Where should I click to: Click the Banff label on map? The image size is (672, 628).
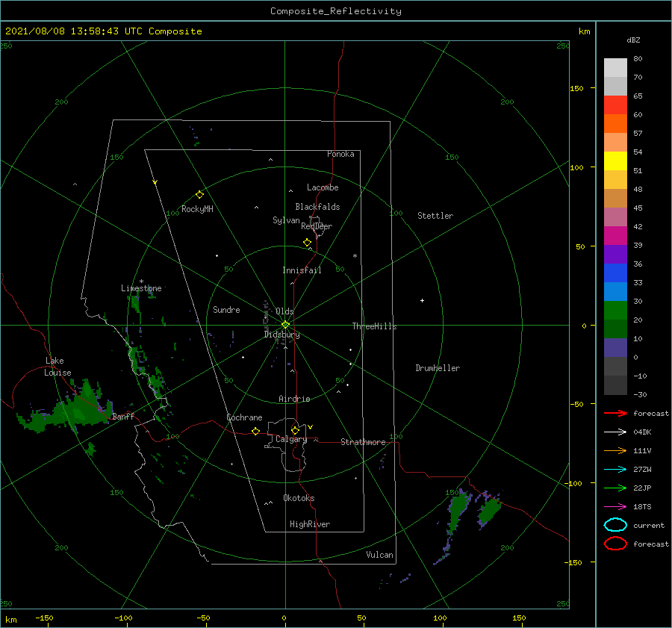pos(123,416)
